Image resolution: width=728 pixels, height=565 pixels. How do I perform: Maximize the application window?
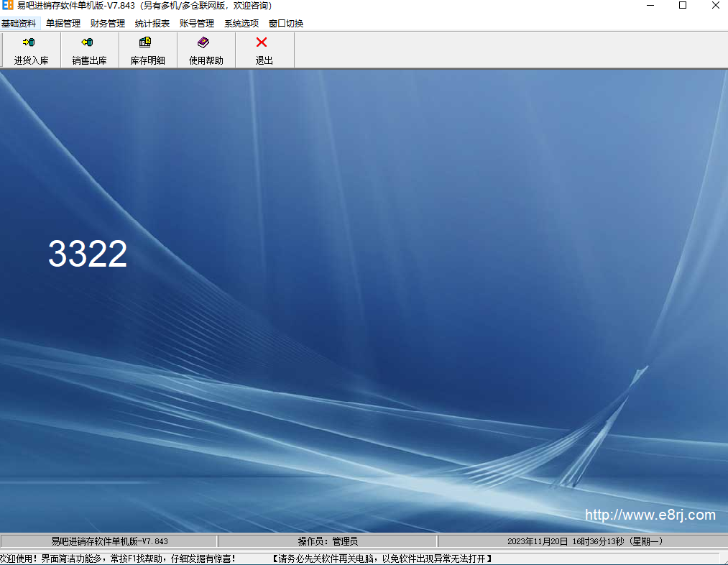point(683,6)
